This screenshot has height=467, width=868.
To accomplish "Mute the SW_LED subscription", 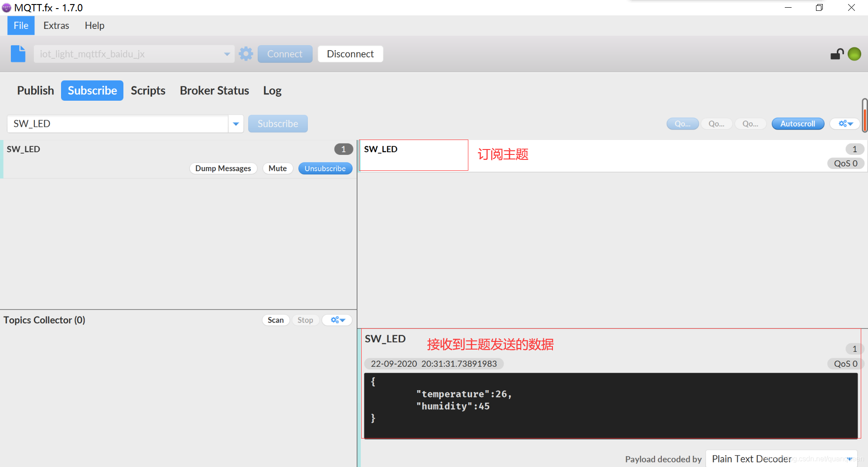I will click(x=278, y=168).
